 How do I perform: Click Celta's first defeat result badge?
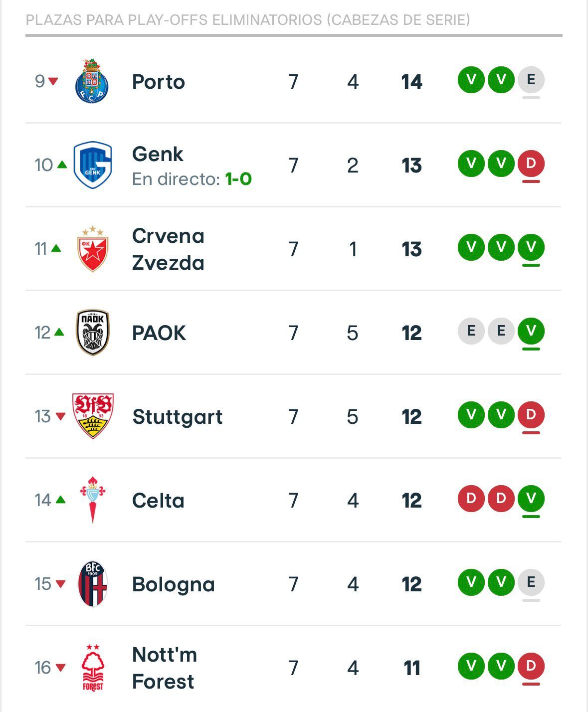pyautogui.click(x=471, y=499)
